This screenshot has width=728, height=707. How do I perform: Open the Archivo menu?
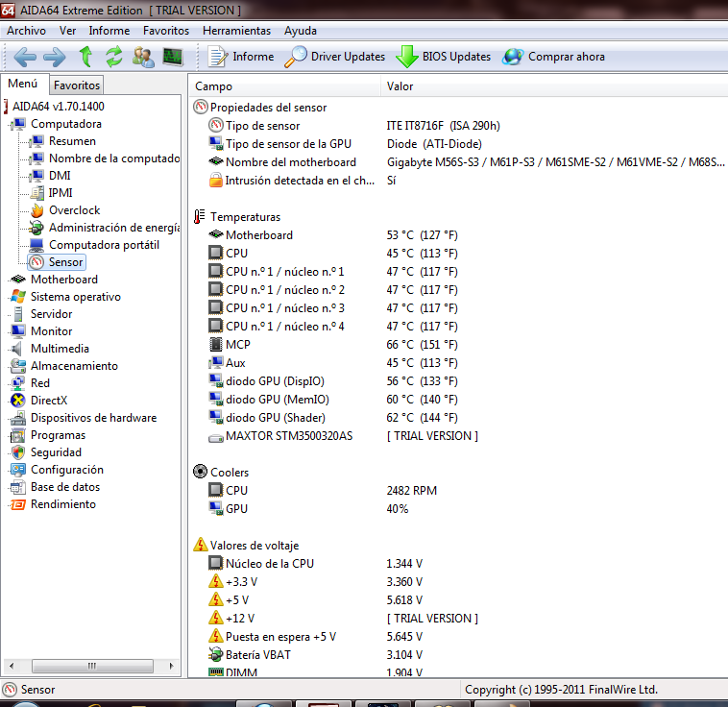(26, 31)
